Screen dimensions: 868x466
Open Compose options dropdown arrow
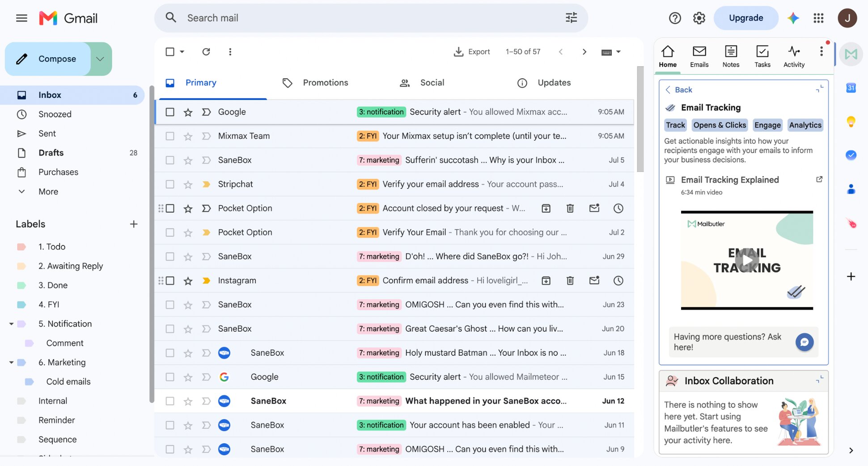[x=101, y=59]
